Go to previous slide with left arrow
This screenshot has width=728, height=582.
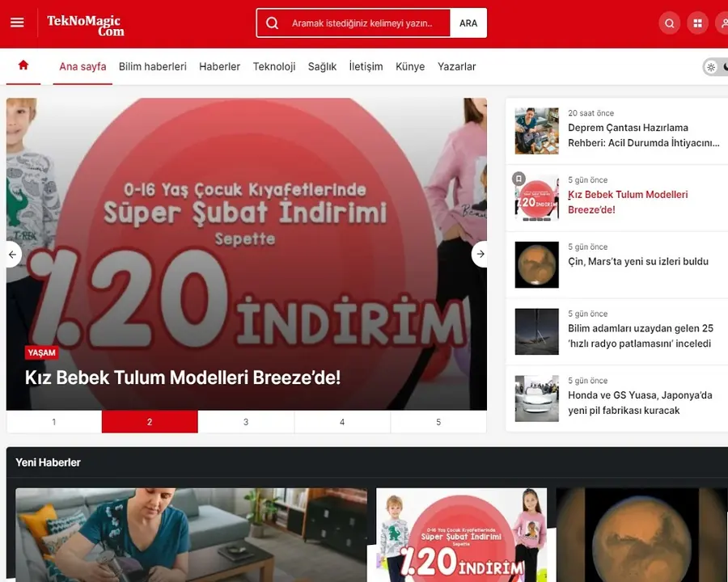point(13,255)
